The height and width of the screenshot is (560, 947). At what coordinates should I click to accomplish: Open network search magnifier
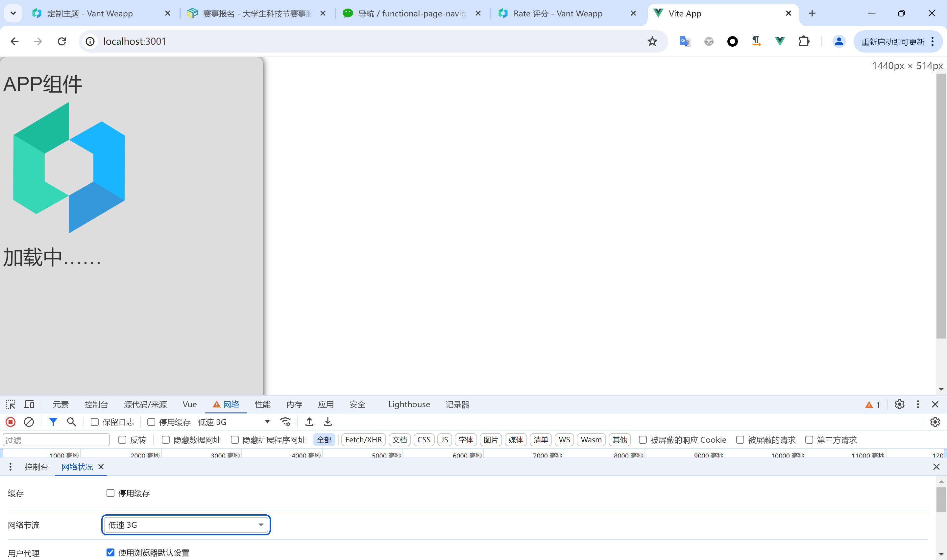click(71, 422)
